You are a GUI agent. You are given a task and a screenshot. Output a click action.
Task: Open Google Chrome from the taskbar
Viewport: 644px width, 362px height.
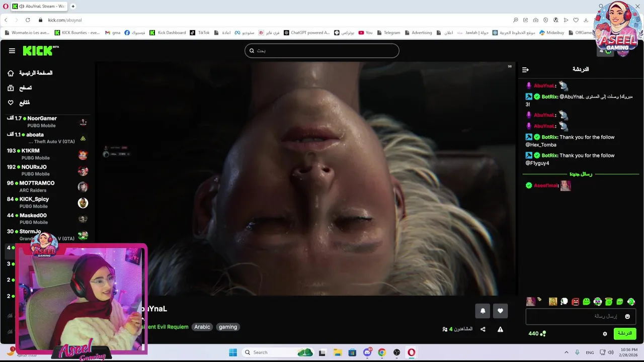coord(382,352)
